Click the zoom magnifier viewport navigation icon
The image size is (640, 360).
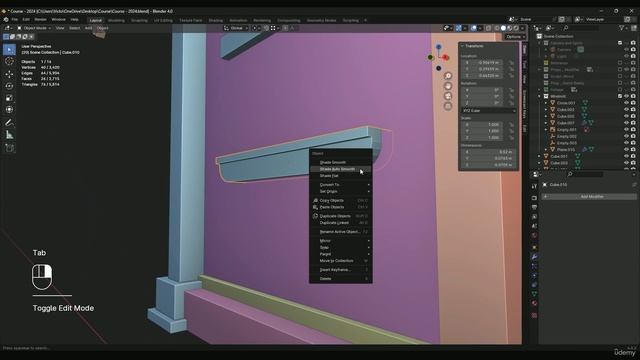(x=448, y=76)
